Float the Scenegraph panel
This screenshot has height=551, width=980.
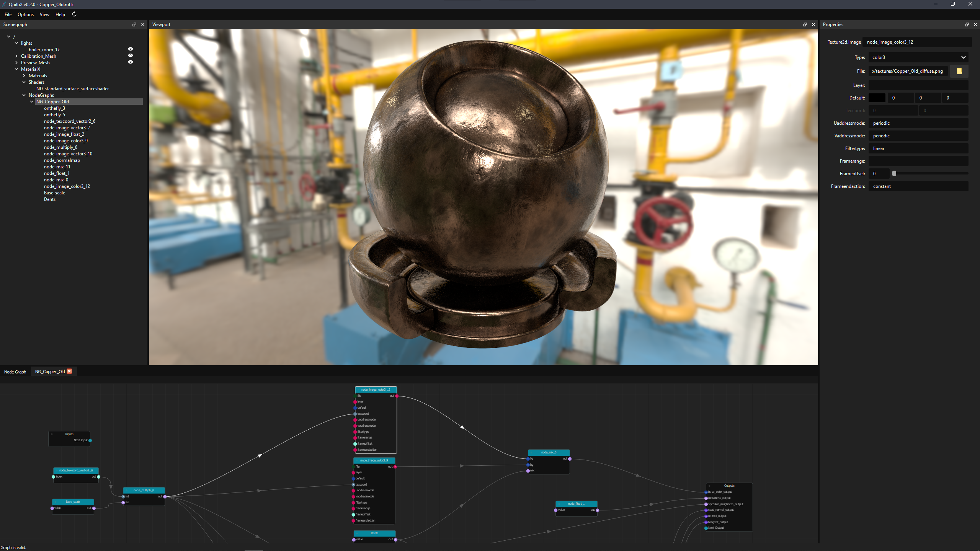coord(134,24)
